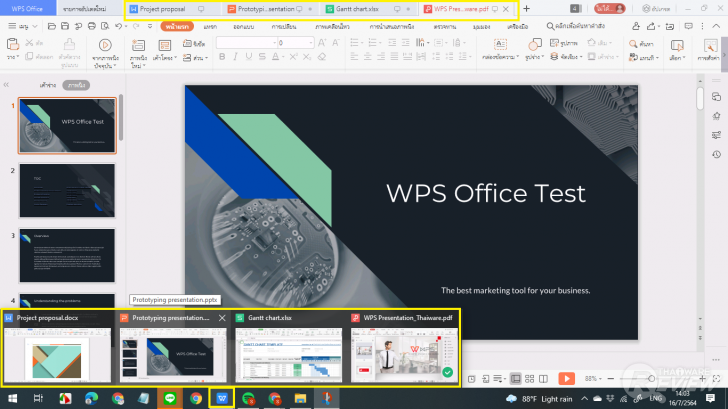Open Gantt chart.xlsx taskbar preview

pos(288,348)
